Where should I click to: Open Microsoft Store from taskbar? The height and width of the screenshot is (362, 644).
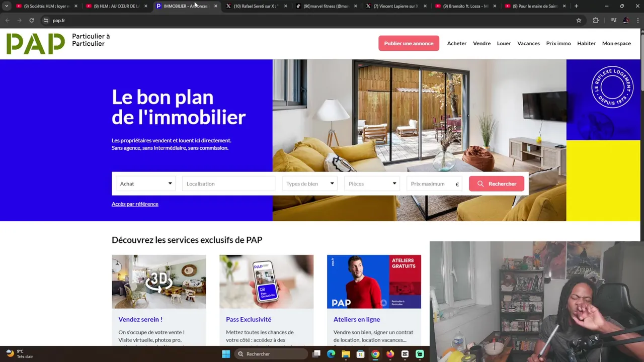coord(360,354)
